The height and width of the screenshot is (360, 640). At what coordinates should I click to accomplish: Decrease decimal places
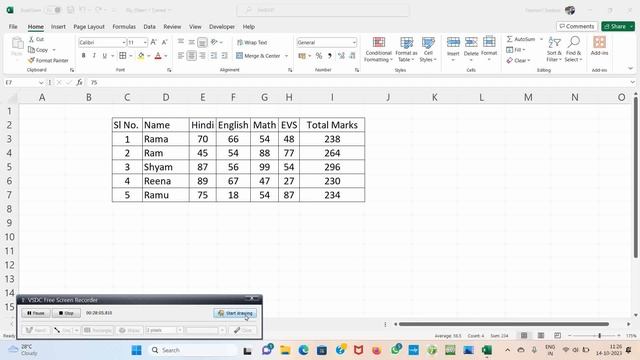point(352,56)
